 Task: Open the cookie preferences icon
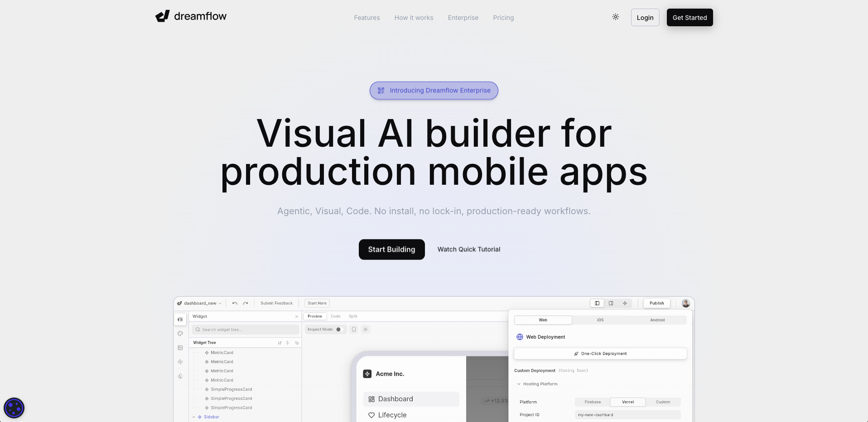(14, 408)
